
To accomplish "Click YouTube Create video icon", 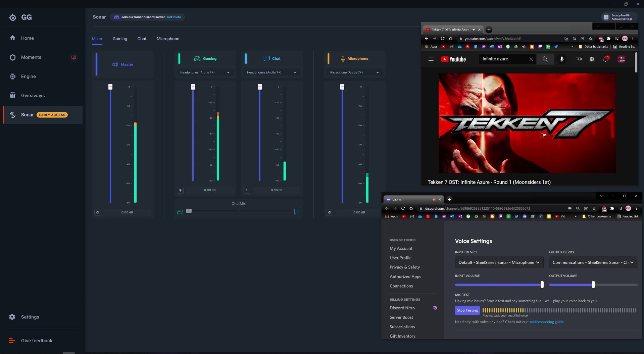I will coord(579,59).
